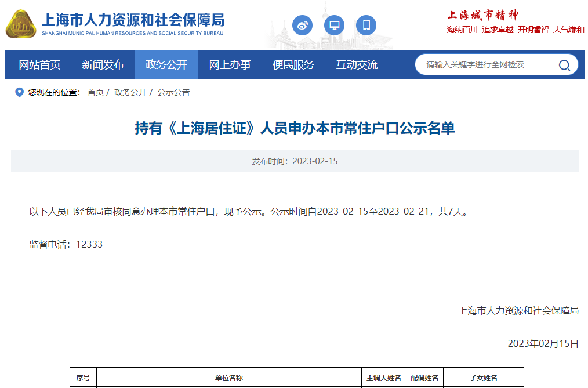Open the 网上办事 menu item
Screen dimensions: 588x388
tap(230, 64)
